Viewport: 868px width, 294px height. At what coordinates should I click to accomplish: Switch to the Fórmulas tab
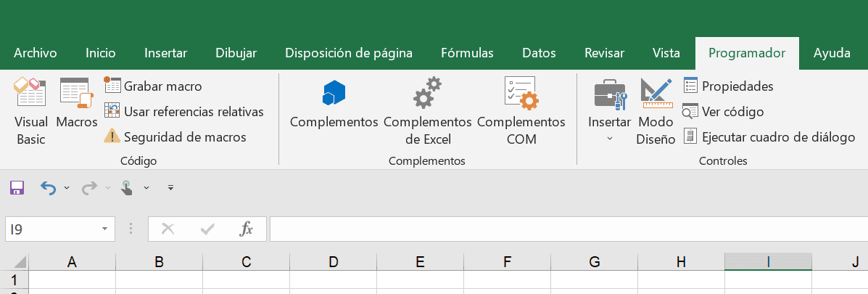[x=467, y=53]
